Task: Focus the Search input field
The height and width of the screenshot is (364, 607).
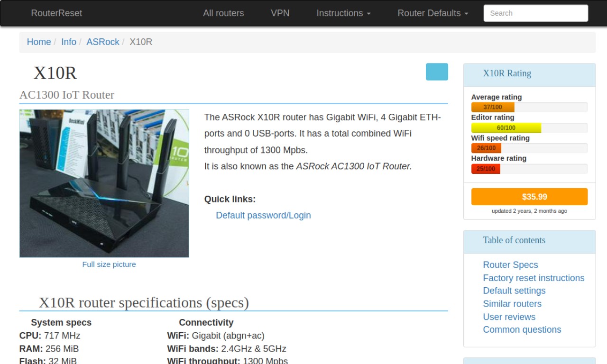Action: (535, 13)
